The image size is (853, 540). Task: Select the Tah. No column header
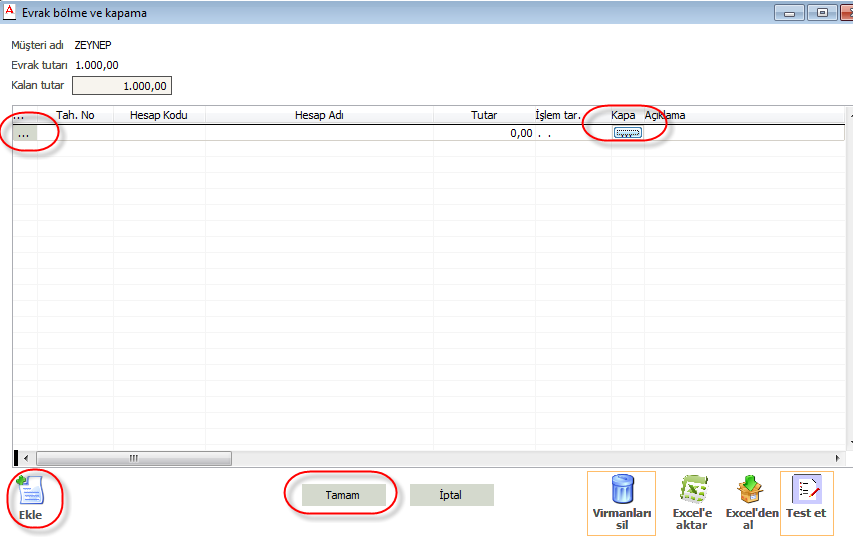[x=75, y=115]
